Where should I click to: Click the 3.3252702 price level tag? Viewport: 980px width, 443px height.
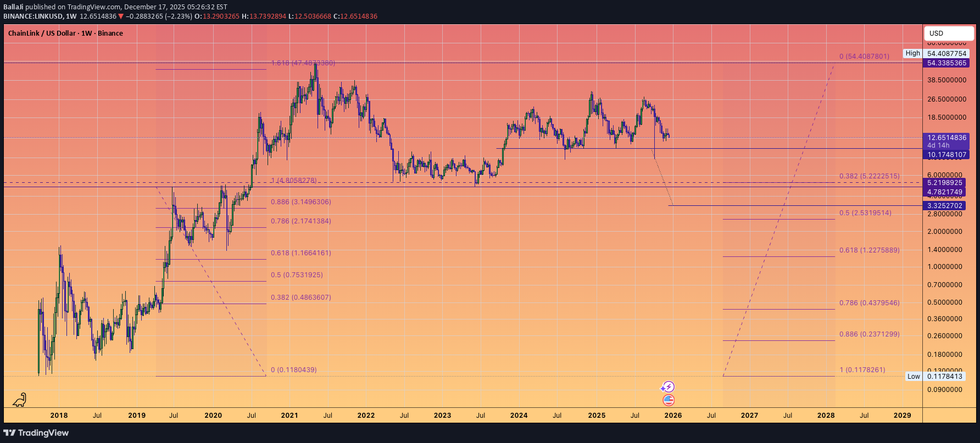point(945,206)
